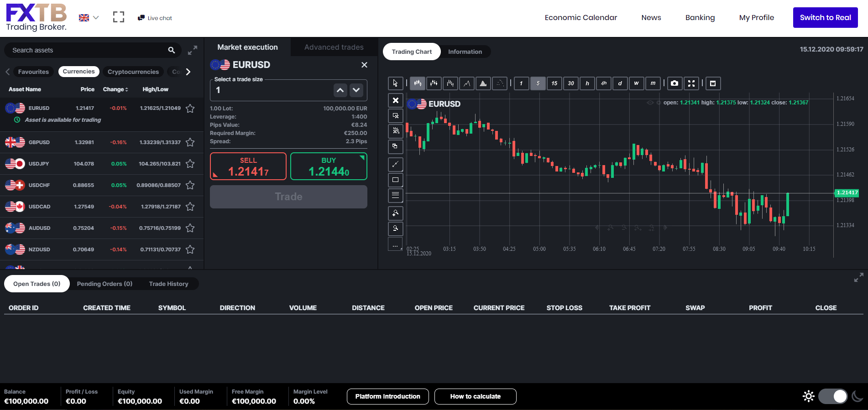
Task: Open the language flag dropdown
Action: [89, 18]
